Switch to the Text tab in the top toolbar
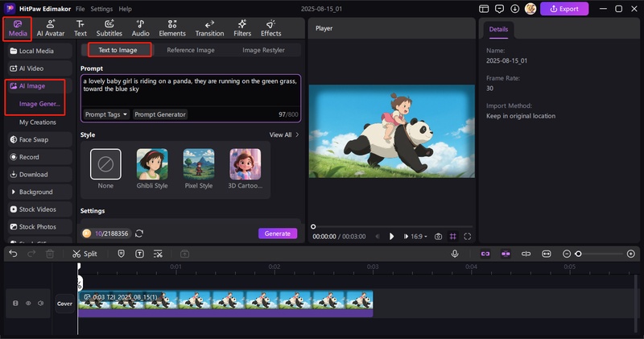 pyautogui.click(x=80, y=28)
